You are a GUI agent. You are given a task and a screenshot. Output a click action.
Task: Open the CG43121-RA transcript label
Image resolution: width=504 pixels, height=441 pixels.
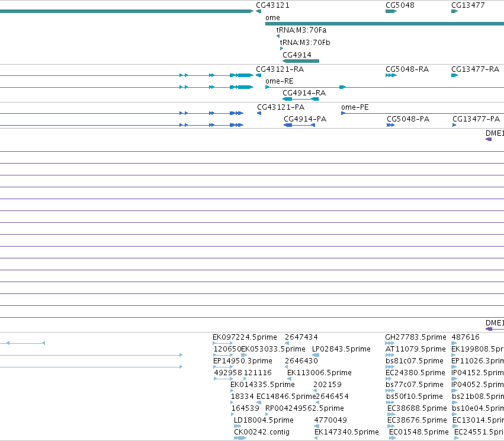point(280,69)
